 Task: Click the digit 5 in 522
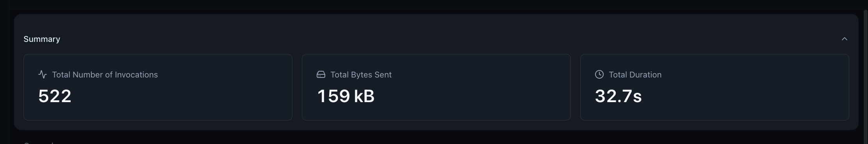click(x=44, y=96)
